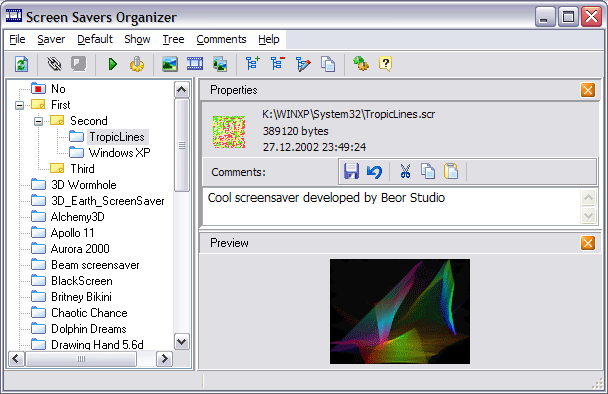Collapse the Second folder node
Screen dimensions: 608x394
click(x=38, y=121)
